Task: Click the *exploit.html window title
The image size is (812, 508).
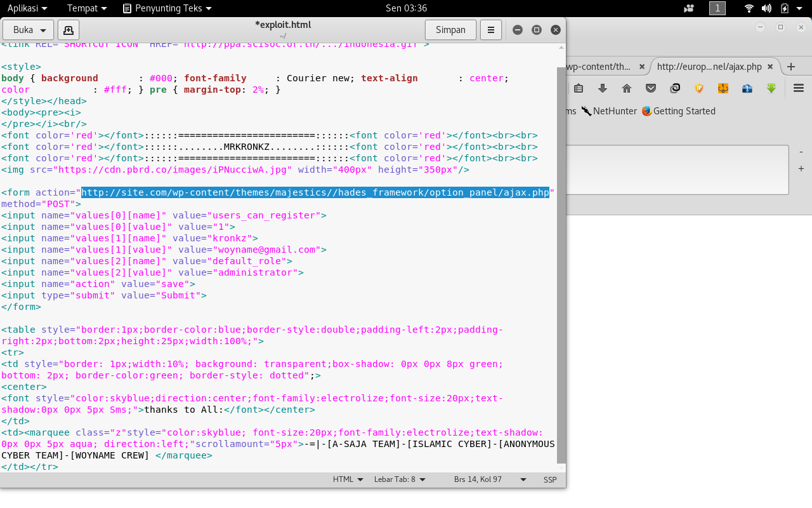Action: (282, 25)
